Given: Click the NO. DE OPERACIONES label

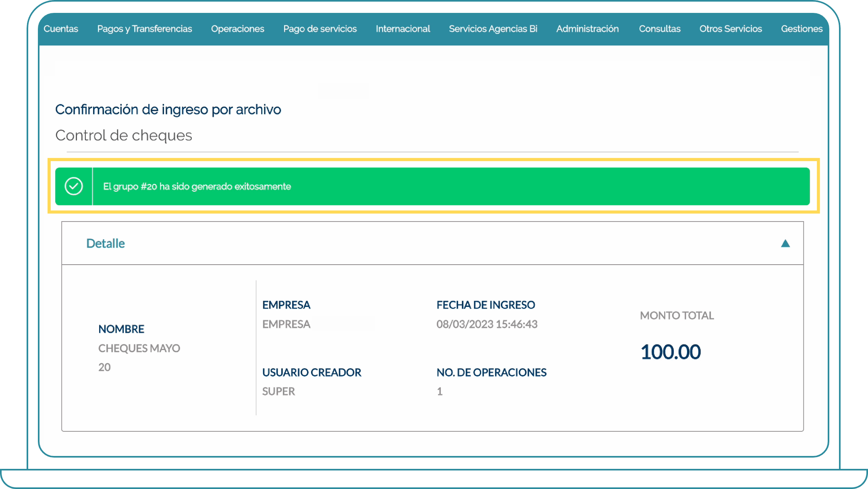Looking at the screenshot, I should [492, 372].
